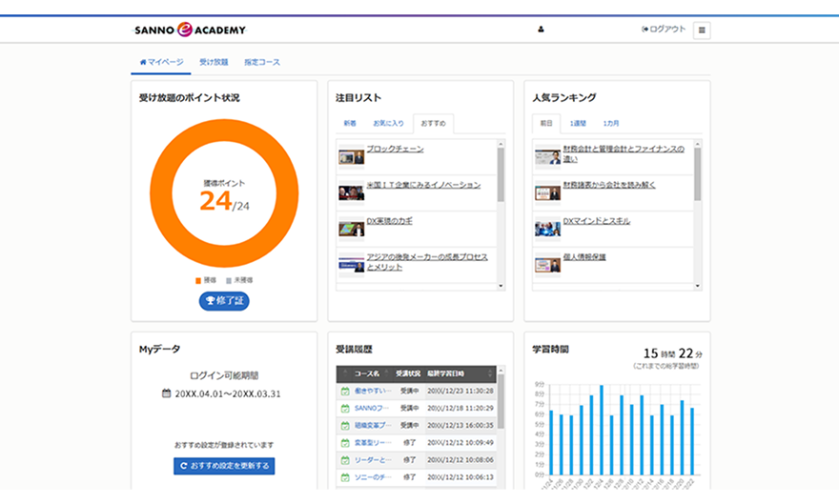The image size is (839, 504).
Task: Click the calendar icon beside SANNOフ course
Action: [x=345, y=408]
